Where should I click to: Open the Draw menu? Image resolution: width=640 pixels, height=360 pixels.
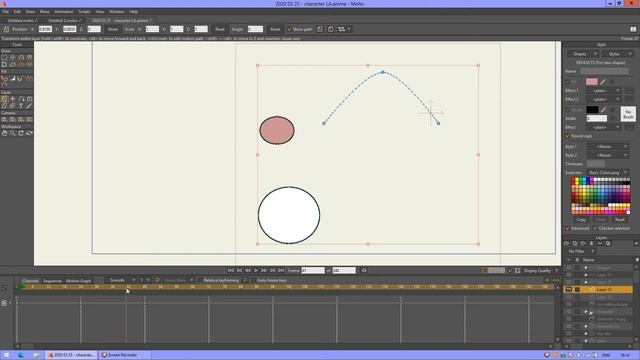[30, 12]
